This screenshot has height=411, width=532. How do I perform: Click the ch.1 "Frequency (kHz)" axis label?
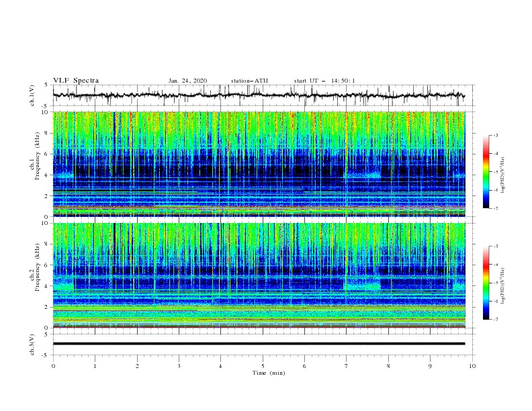pos(37,156)
